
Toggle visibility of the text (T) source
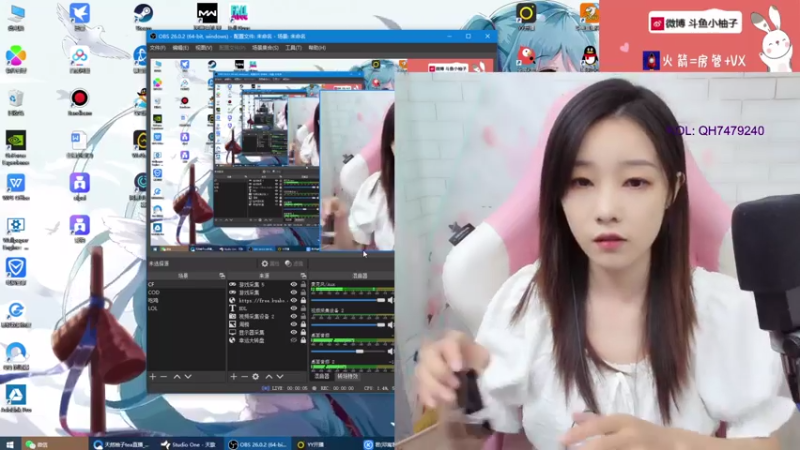pyautogui.click(x=293, y=308)
